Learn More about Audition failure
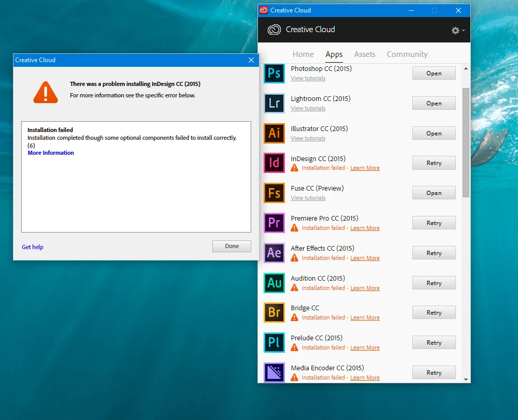518x420 pixels. pyautogui.click(x=365, y=288)
